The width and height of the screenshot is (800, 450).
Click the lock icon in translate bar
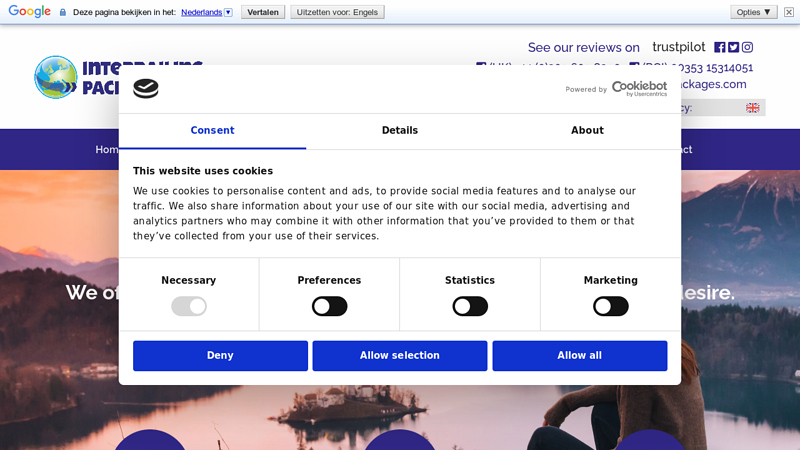tap(63, 12)
